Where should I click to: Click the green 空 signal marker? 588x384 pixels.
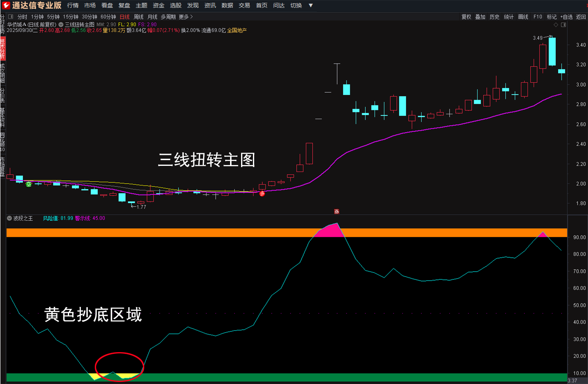[29, 184]
